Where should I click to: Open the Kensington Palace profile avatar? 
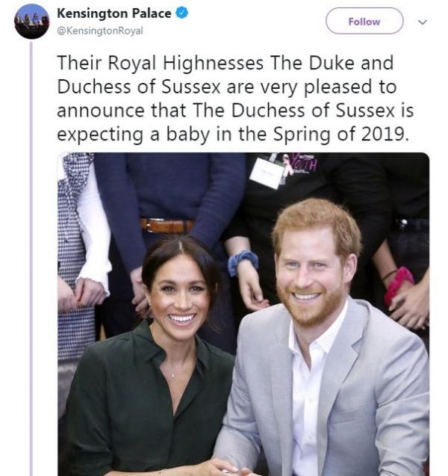[31, 20]
